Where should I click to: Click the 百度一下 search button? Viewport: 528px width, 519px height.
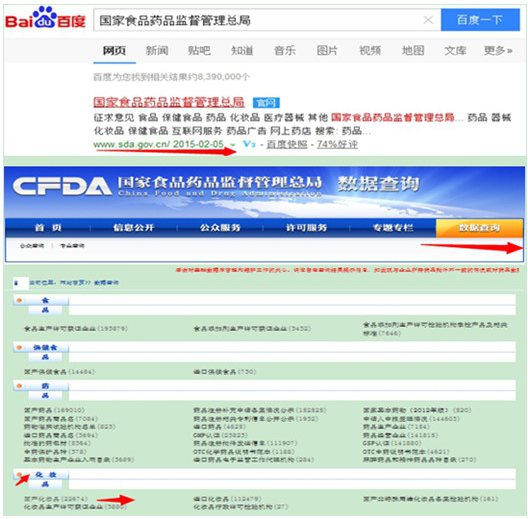coord(480,20)
